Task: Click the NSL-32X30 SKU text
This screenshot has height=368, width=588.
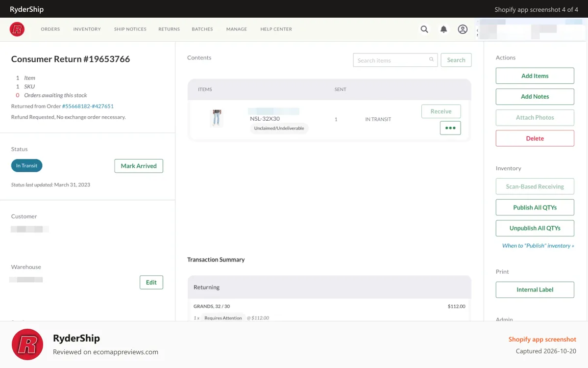Action: [x=265, y=119]
